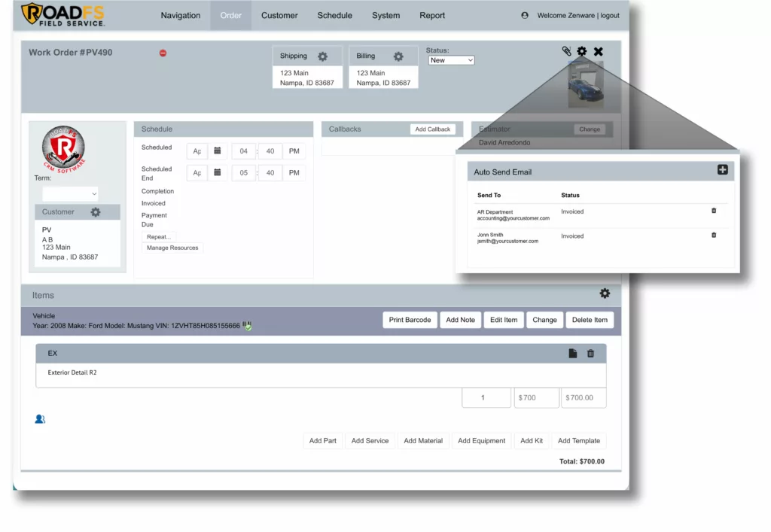771x532 pixels.
Task: Click VIN verified barcode icon
Action: pos(247,326)
